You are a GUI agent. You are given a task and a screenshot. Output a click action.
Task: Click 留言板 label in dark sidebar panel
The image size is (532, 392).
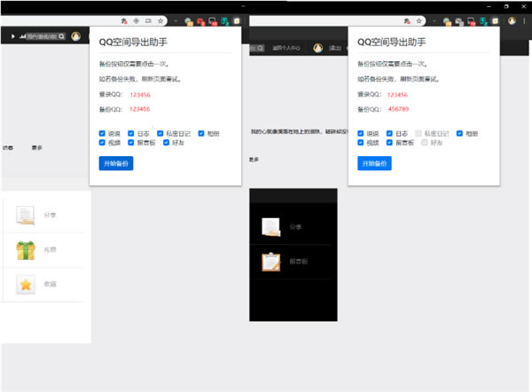(x=299, y=262)
